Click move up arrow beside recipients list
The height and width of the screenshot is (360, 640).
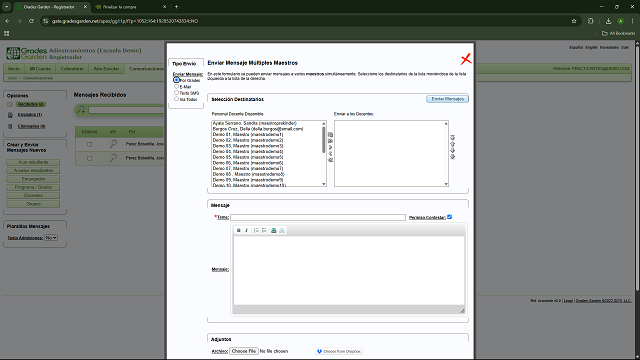[x=452, y=144]
